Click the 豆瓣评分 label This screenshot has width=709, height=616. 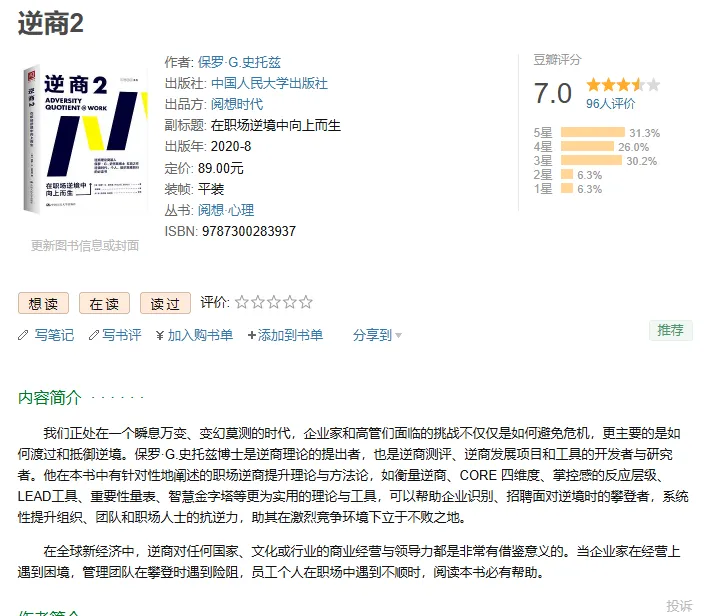(x=557, y=60)
